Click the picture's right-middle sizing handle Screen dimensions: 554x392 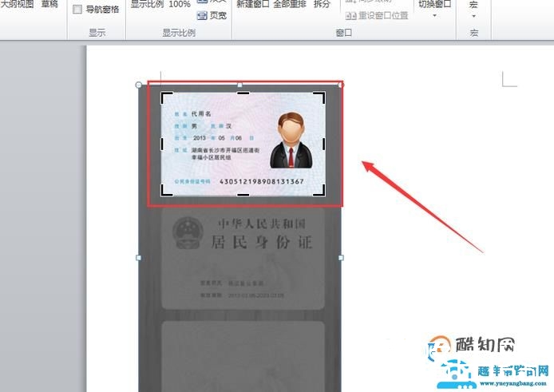[341, 258]
